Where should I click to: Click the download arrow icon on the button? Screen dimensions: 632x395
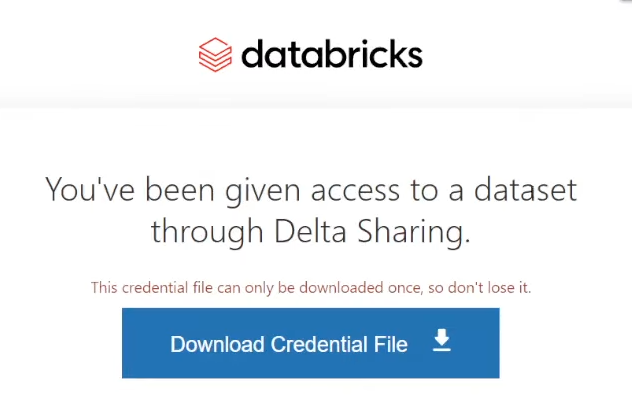442,340
